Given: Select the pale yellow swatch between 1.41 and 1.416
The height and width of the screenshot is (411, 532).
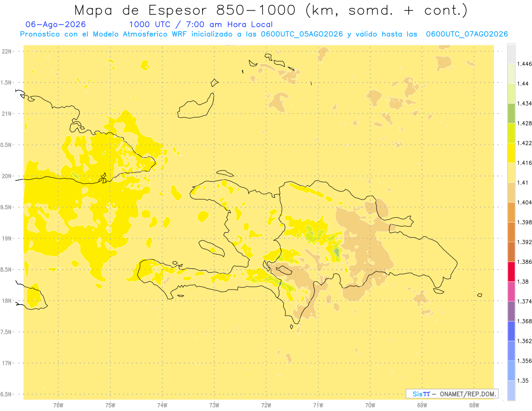Looking at the screenshot, I should (x=511, y=173).
